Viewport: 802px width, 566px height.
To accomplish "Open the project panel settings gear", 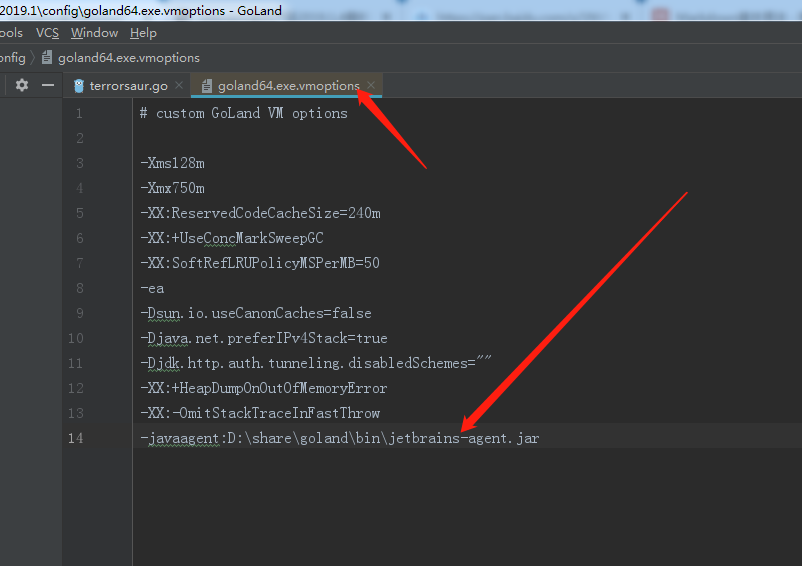I will pyautogui.click(x=21, y=85).
